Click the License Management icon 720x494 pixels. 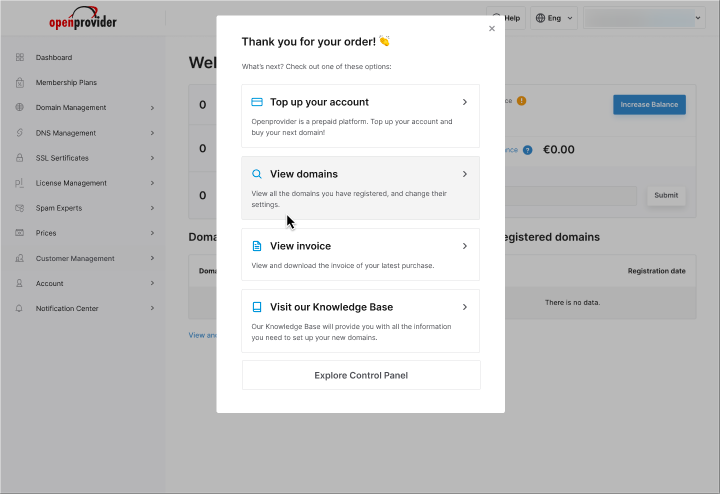coord(19,183)
